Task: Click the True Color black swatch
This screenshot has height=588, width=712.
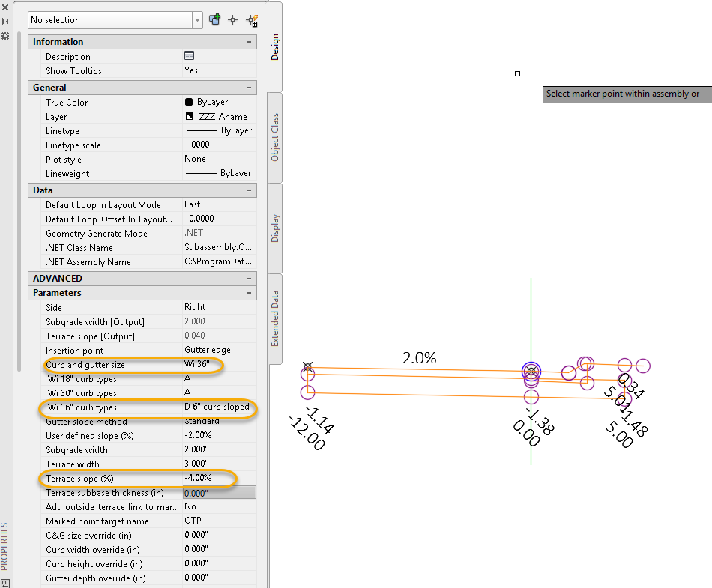Action: tap(189, 102)
